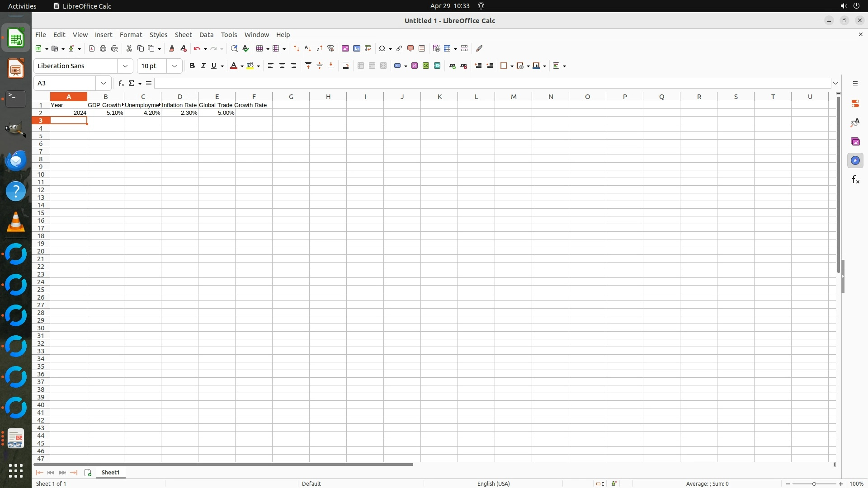The width and height of the screenshot is (868, 488).
Task: Open the Styles menu
Action: 158,35
